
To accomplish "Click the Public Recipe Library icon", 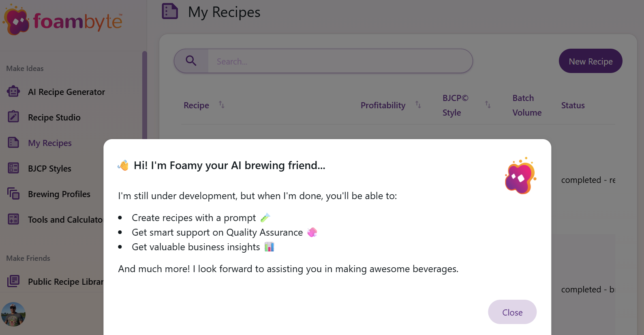I will point(13,281).
